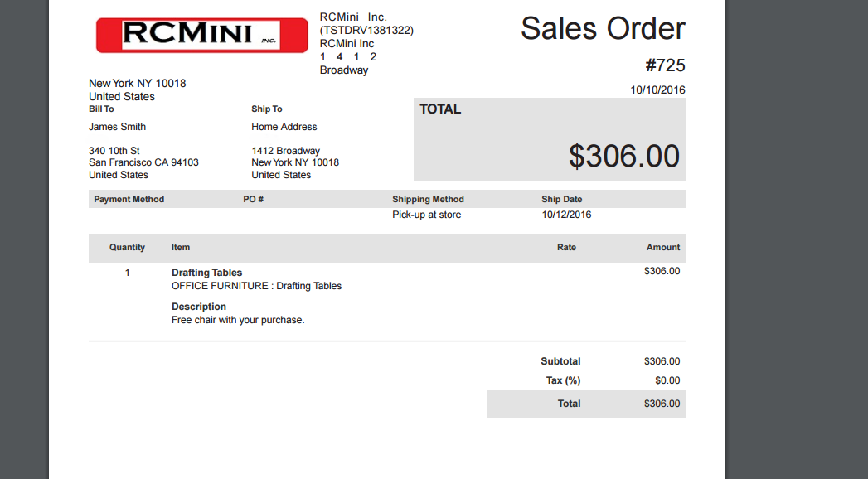868x479 pixels.
Task: Click the PO # column header
Action: [253, 199]
